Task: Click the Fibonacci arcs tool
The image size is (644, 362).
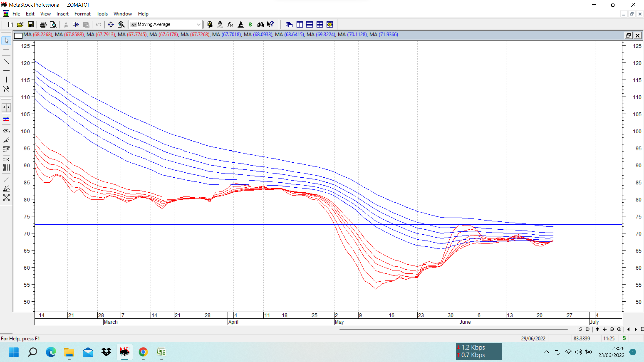Action: (6, 131)
